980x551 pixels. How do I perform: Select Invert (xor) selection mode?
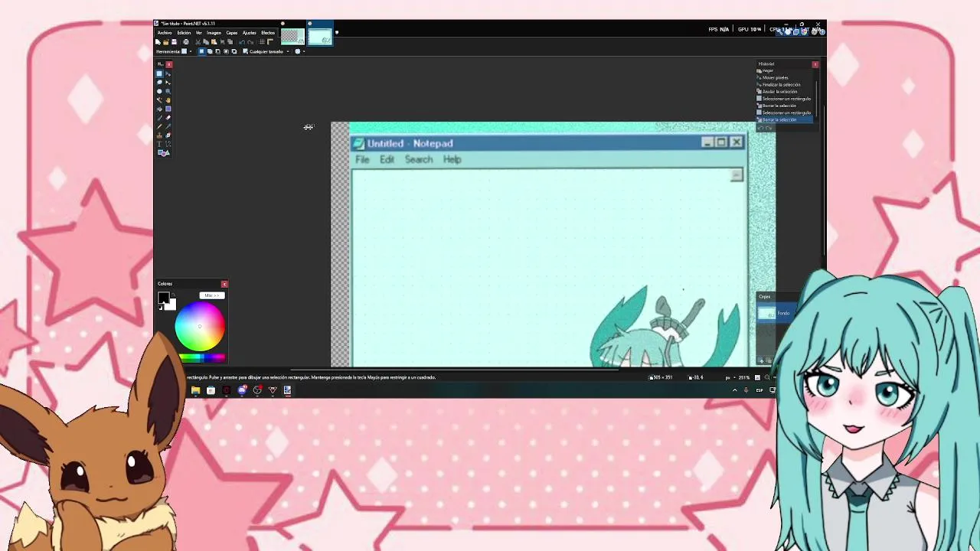click(234, 51)
